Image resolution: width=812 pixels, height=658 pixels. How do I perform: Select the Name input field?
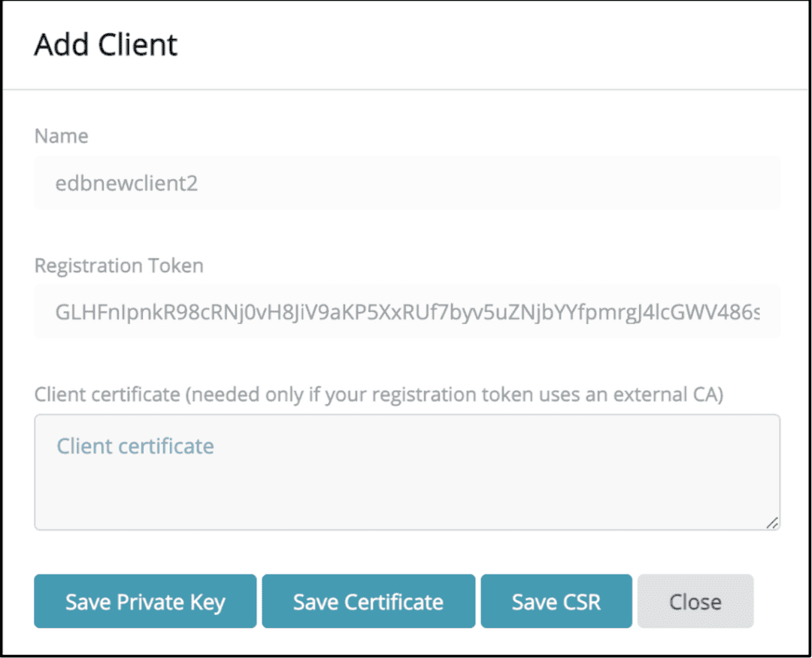(x=406, y=182)
